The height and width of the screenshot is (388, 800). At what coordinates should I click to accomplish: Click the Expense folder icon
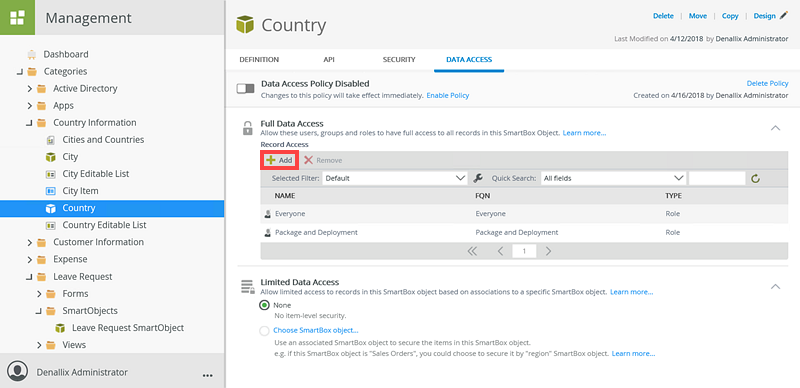[41, 259]
